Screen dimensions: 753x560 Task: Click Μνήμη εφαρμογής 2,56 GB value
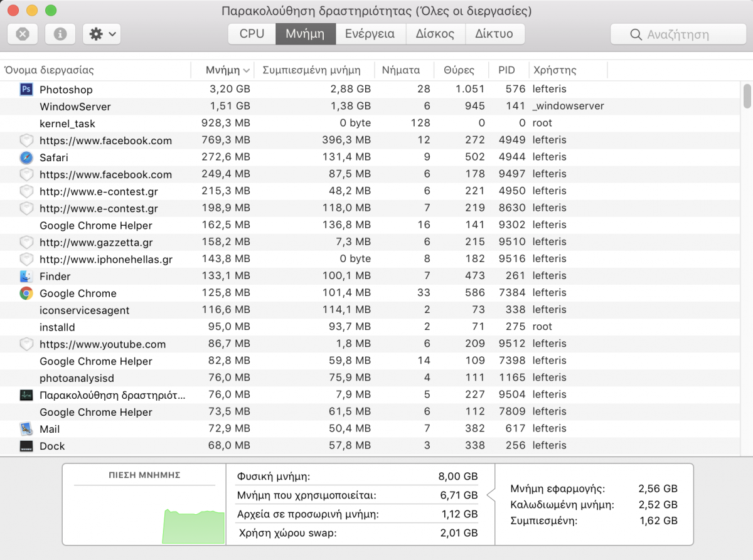coord(658,489)
